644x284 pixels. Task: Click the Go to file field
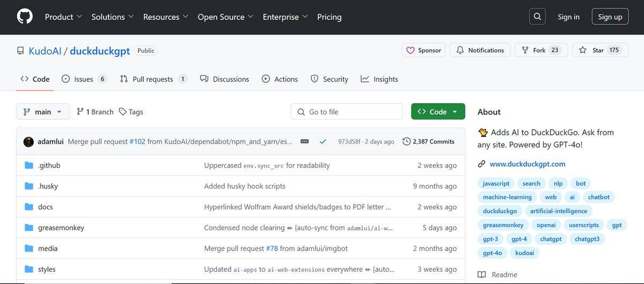(347, 112)
